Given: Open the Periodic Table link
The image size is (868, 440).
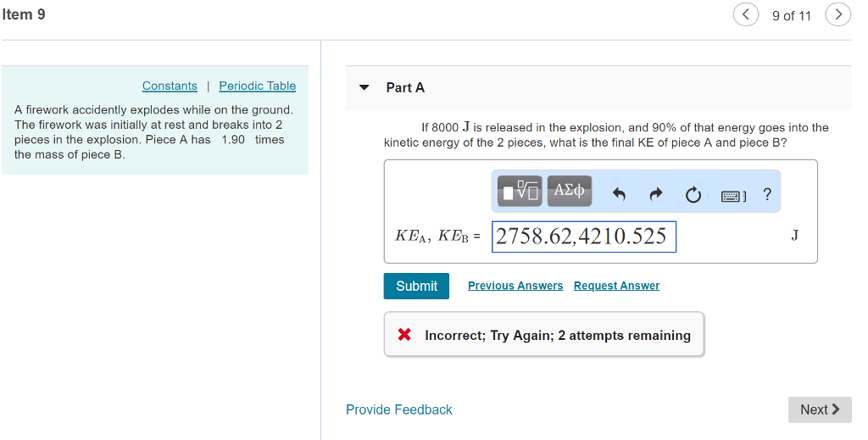Looking at the screenshot, I should 258,86.
